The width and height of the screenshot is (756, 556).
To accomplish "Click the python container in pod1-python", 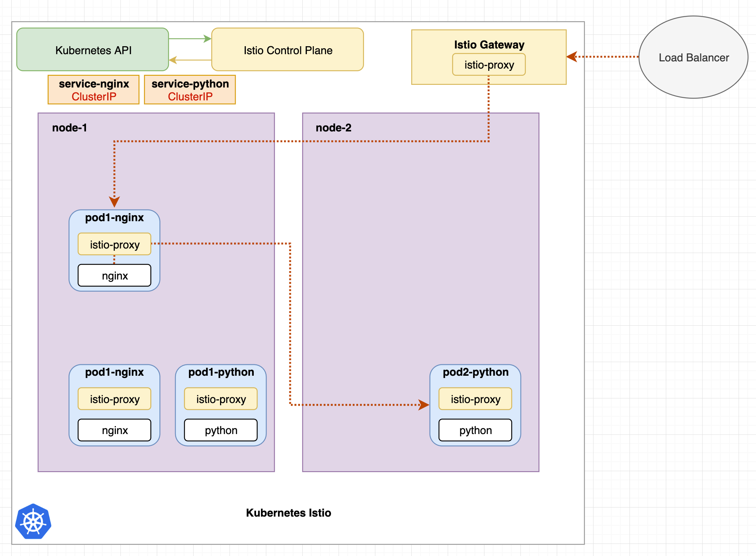I will pos(220,430).
